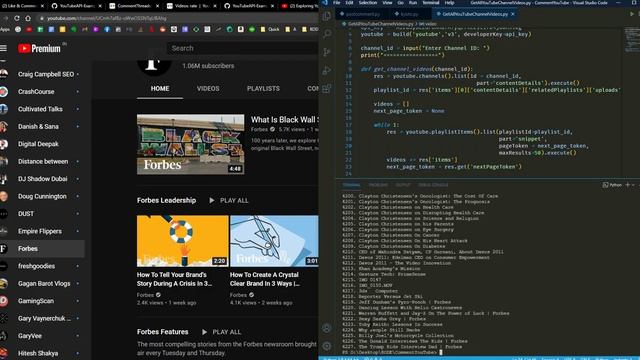Select the channel Home tab
The width and height of the screenshot is (640, 360).
(160, 89)
